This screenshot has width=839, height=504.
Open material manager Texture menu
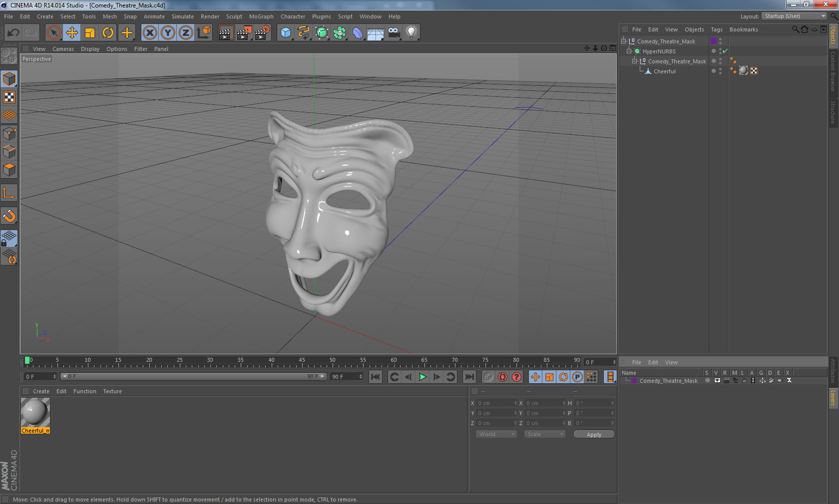[x=112, y=391]
